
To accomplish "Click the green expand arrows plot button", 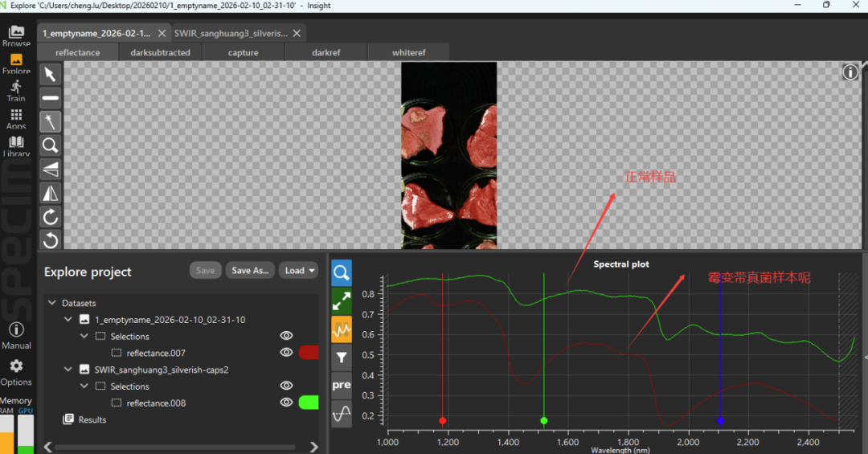I will (342, 301).
